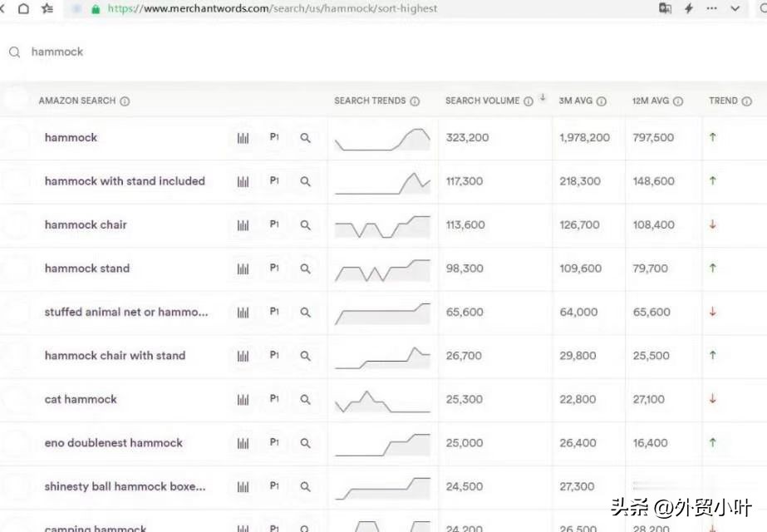
Task: Click magnifier icon for hammock stand row
Action: tap(305, 268)
